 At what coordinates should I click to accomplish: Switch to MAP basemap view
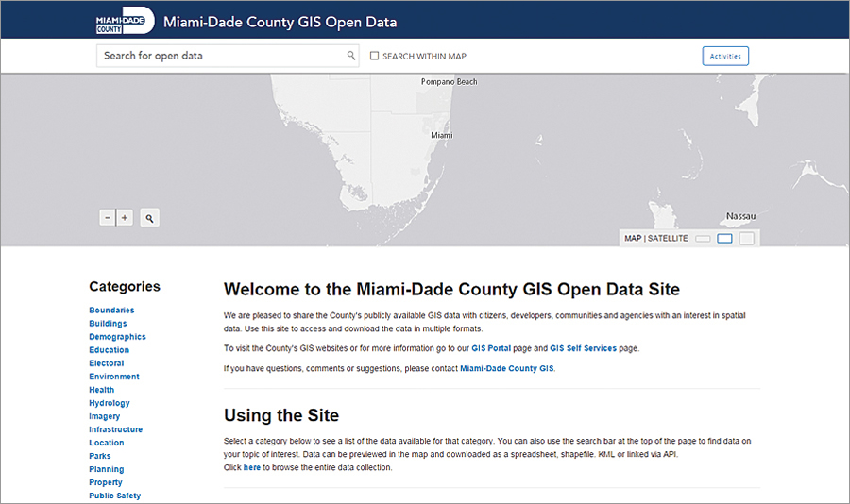pyautogui.click(x=633, y=239)
